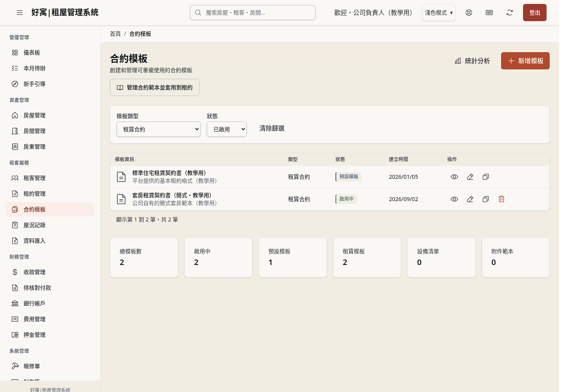Select 屋況記錄 in sidebar

[x=50, y=225]
